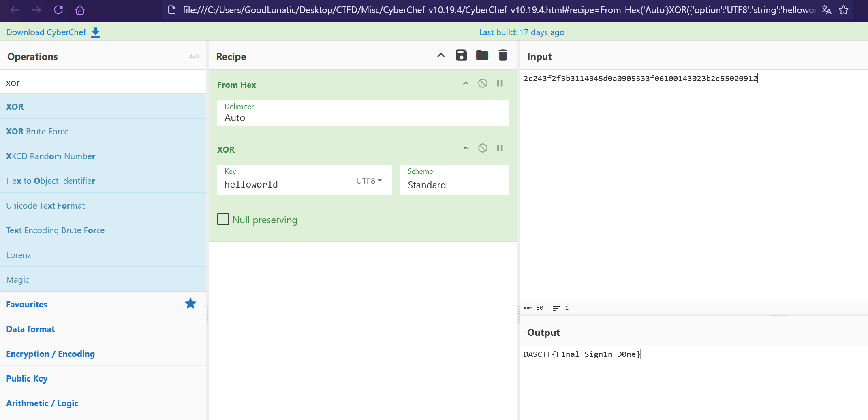Open the UTF8 key encoding dropdown

point(369,181)
